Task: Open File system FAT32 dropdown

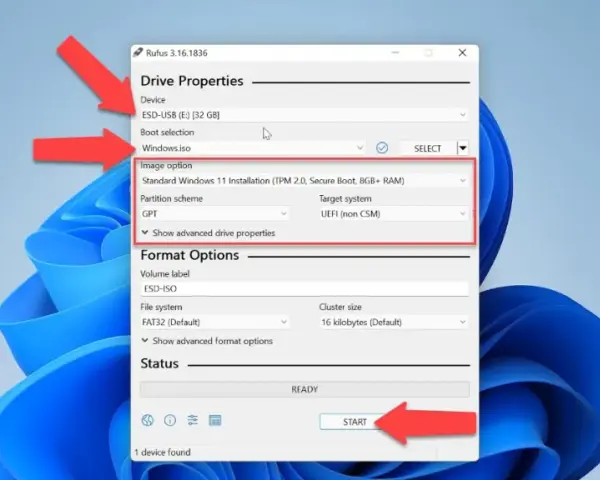Action: [215, 322]
